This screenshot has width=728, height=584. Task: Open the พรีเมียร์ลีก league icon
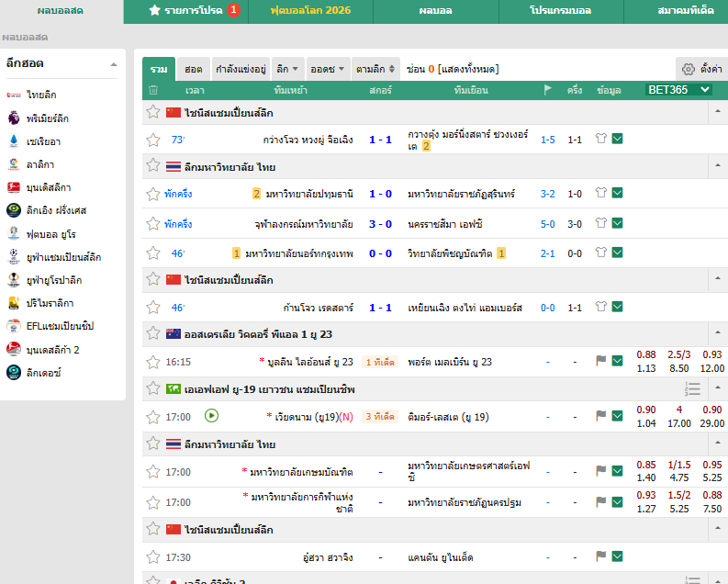pos(14,118)
